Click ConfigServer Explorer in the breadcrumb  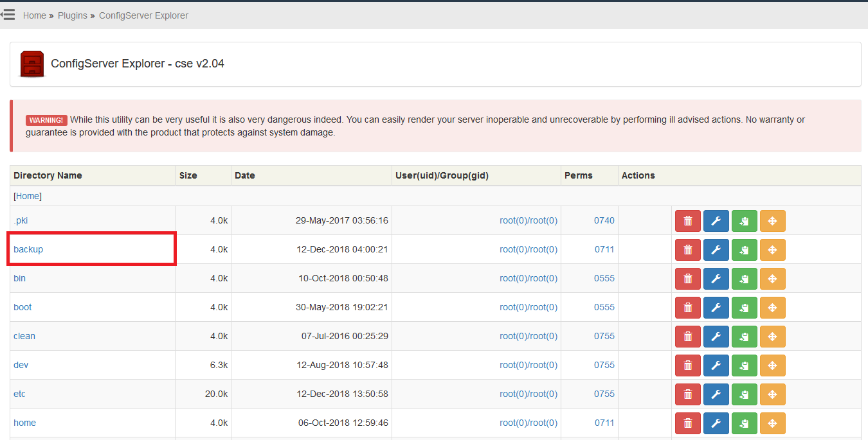click(x=143, y=15)
